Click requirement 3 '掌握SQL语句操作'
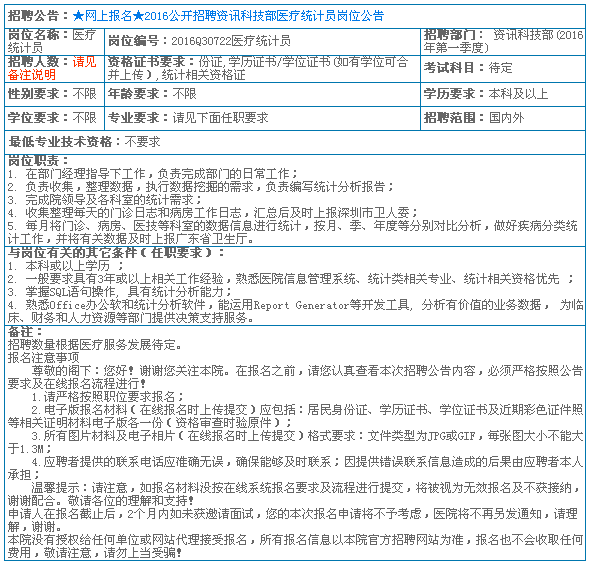The width and height of the screenshot is (594, 565). point(120,292)
